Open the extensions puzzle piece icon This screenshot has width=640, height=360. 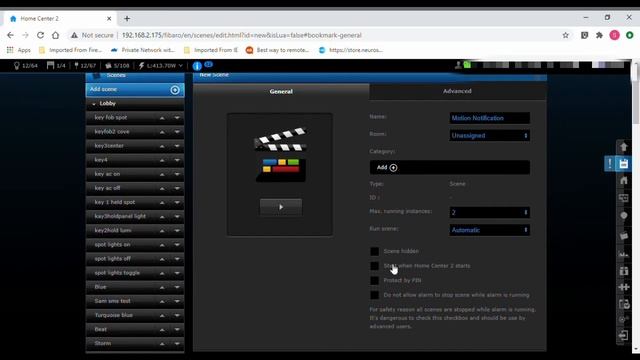click(x=599, y=35)
